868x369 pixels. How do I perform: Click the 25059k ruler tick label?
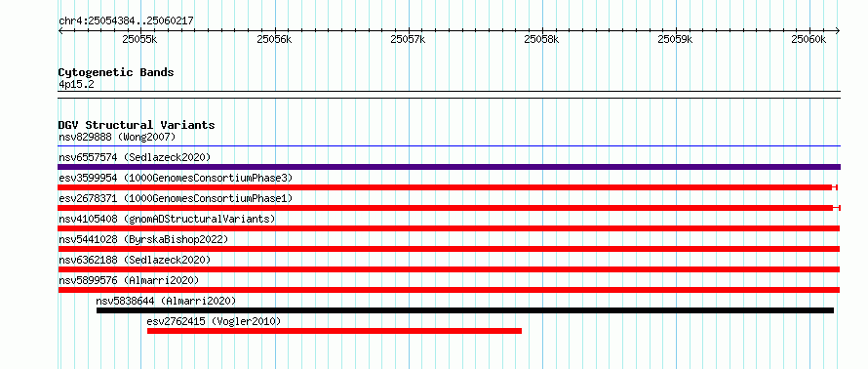coord(676,39)
